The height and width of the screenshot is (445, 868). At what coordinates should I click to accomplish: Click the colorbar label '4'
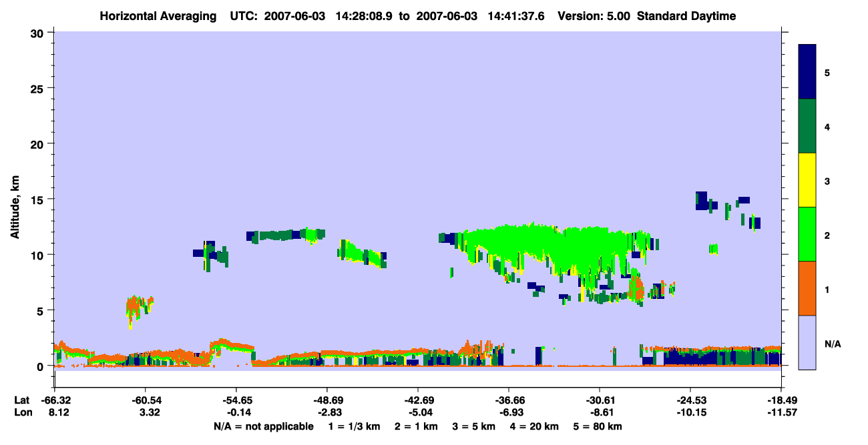[x=827, y=127]
